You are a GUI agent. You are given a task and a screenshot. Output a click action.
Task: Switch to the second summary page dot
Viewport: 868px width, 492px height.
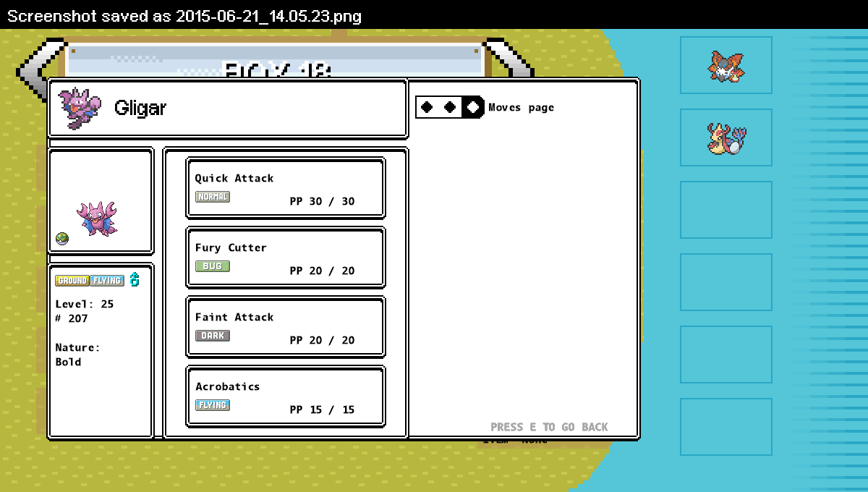tap(450, 107)
